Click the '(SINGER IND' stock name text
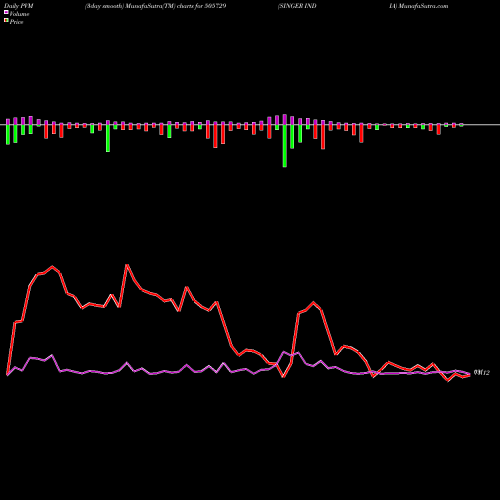 297,6
